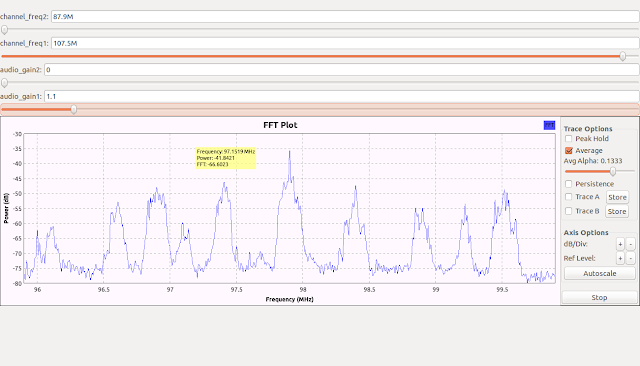Enable the Peak Hold checkbox
The width and height of the screenshot is (640, 366).
tap(569, 139)
